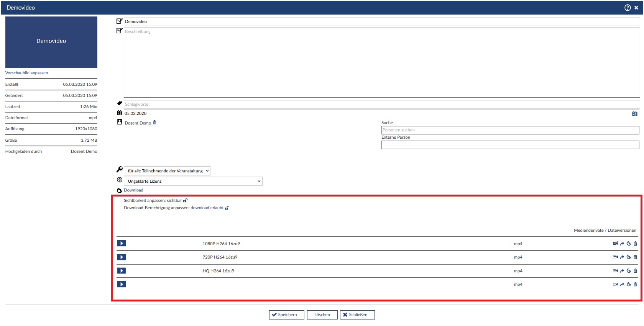The image size is (644, 326).
Task: Set 720P H264 16zu9 as default video
Action: pos(615,257)
